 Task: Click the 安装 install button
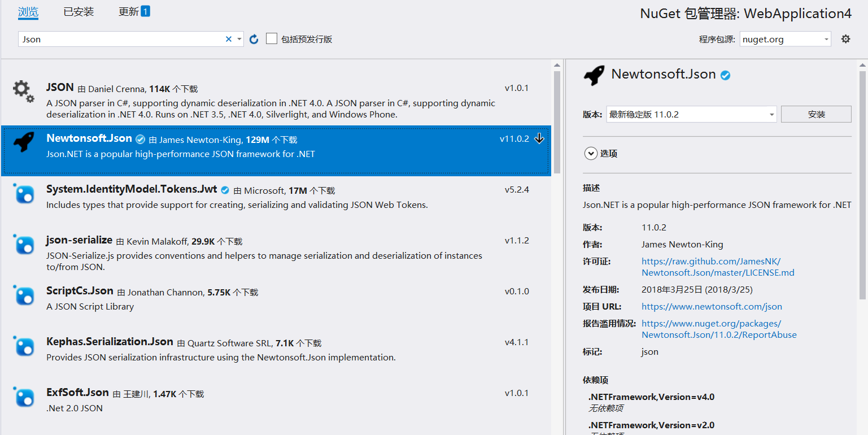click(x=816, y=114)
